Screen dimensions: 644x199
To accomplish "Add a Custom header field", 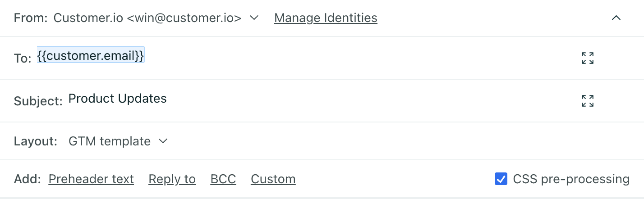I will click(x=273, y=179).
